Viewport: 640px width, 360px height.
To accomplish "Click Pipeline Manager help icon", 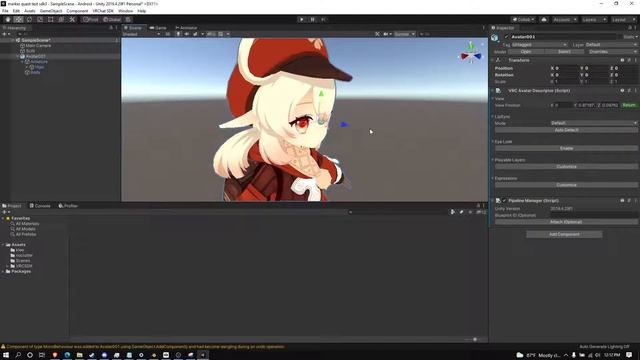I will 622,200.
